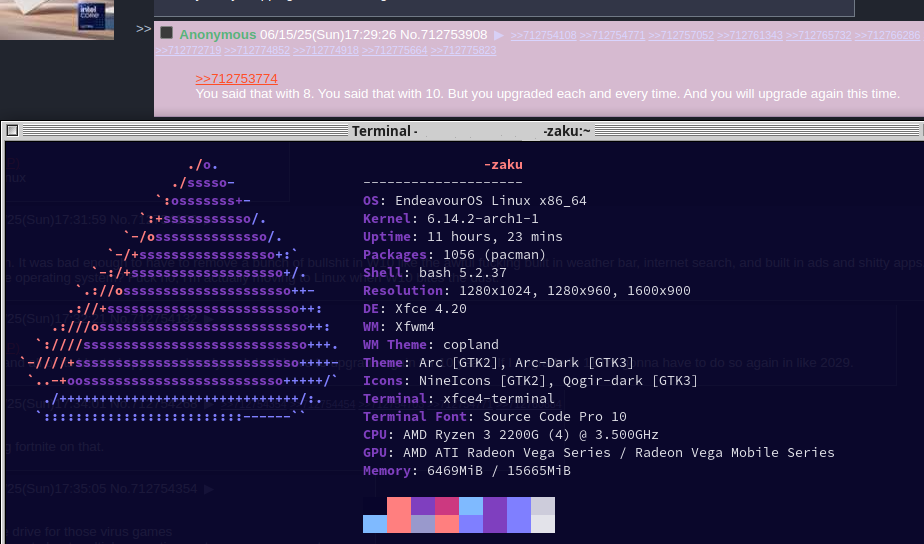
Task: Open reply backlink >>712754108
Action: tap(543, 35)
